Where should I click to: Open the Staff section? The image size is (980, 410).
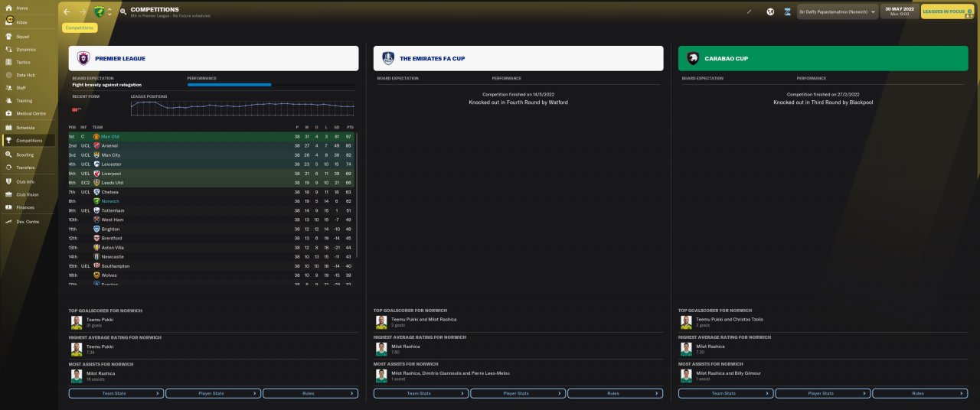tap(21, 88)
